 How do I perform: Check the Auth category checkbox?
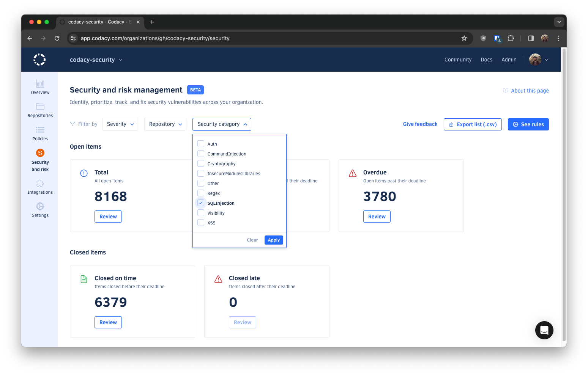[201, 144]
